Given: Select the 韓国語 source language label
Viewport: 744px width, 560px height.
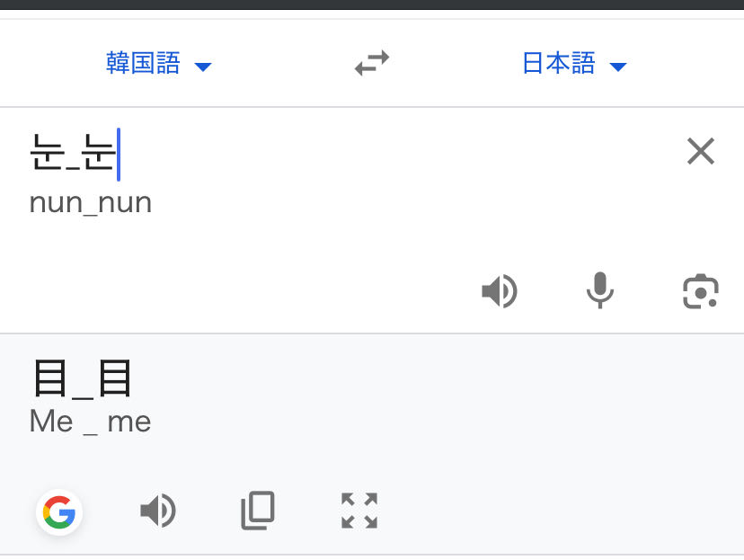Looking at the screenshot, I should point(143,64).
